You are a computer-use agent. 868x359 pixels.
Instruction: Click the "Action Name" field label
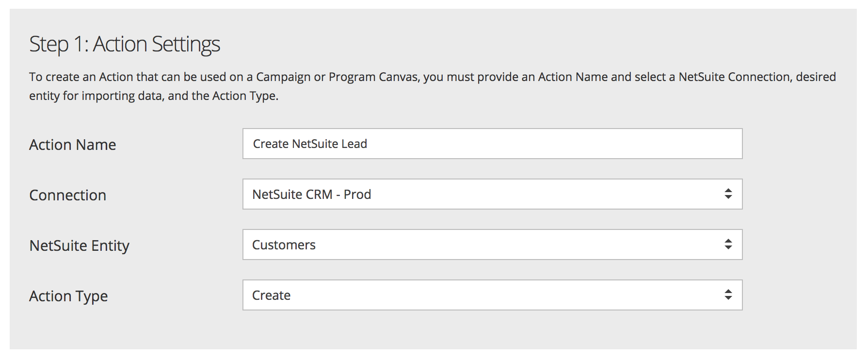point(73,145)
